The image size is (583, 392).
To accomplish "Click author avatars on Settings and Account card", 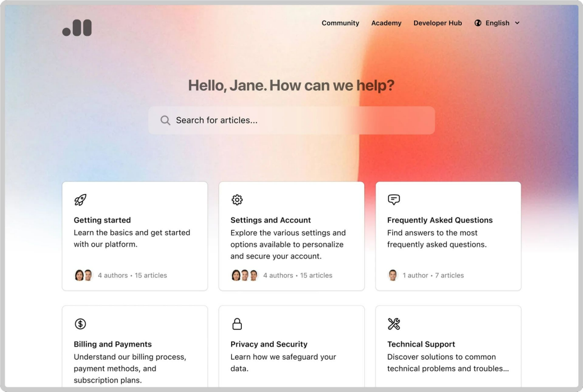I will click(x=245, y=275).
